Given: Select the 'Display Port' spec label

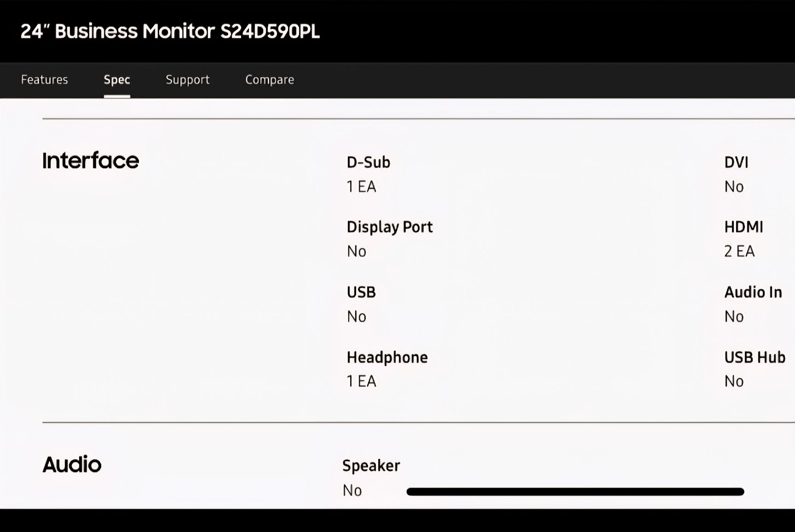Looking at the screenshot, I should pos(390,227).
